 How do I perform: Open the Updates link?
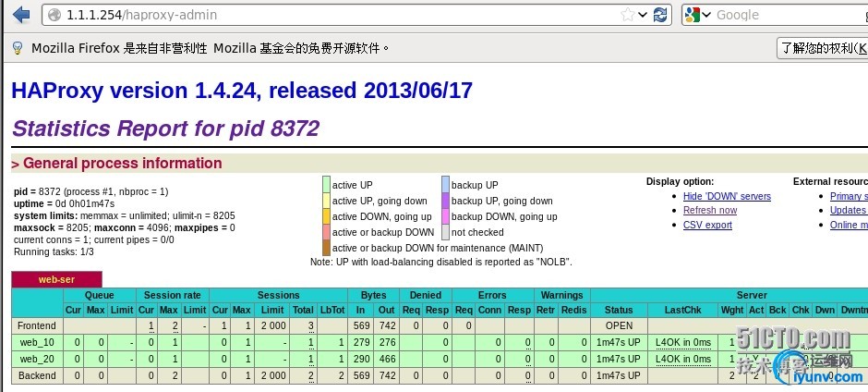tap(849, 210)
